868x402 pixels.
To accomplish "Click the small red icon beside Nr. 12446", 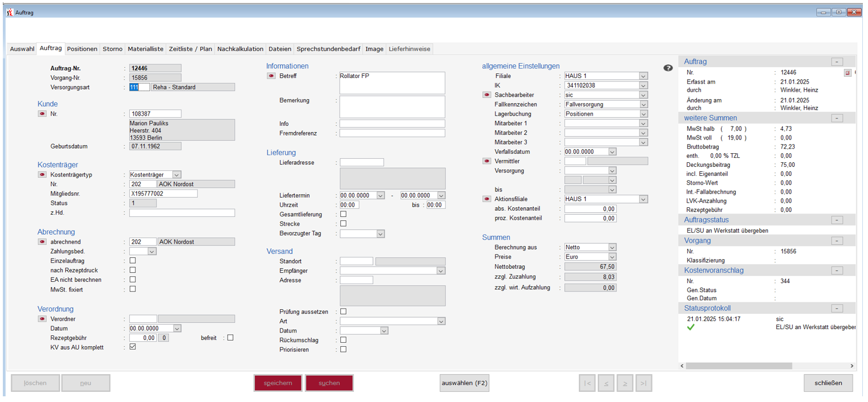I will click(x=848, y=73).
